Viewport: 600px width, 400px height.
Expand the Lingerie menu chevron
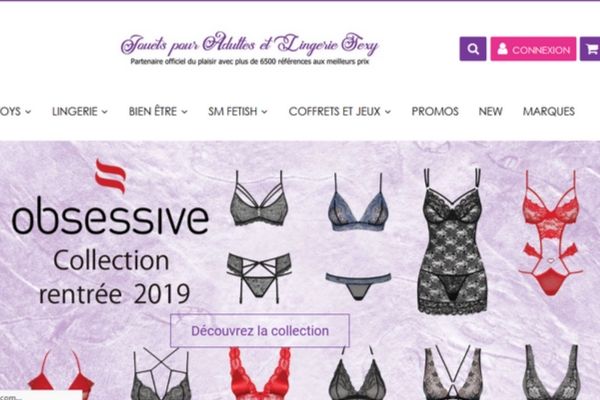point(104,112)
